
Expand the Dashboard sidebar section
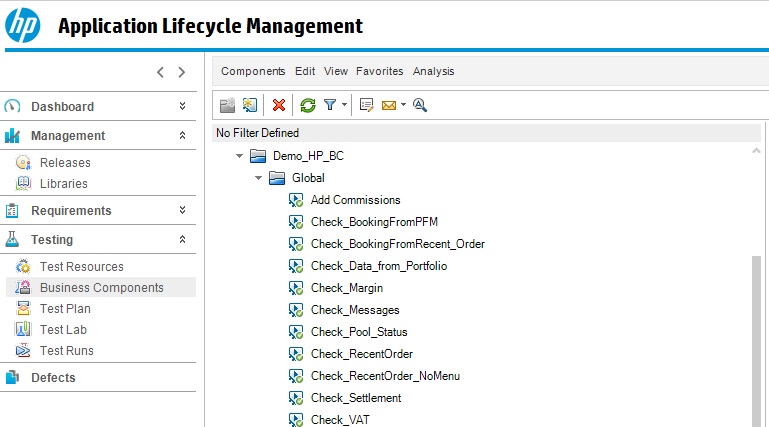[182, 106]
